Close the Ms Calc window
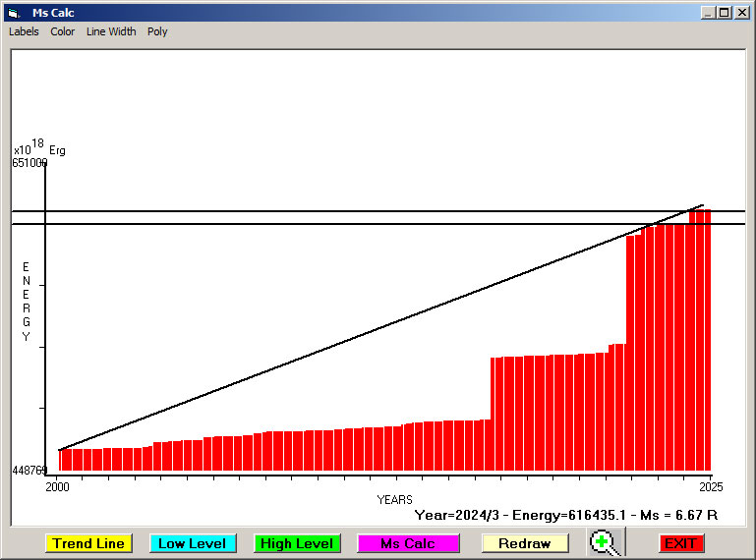756x560 pixels. click(x=741, y=13)
